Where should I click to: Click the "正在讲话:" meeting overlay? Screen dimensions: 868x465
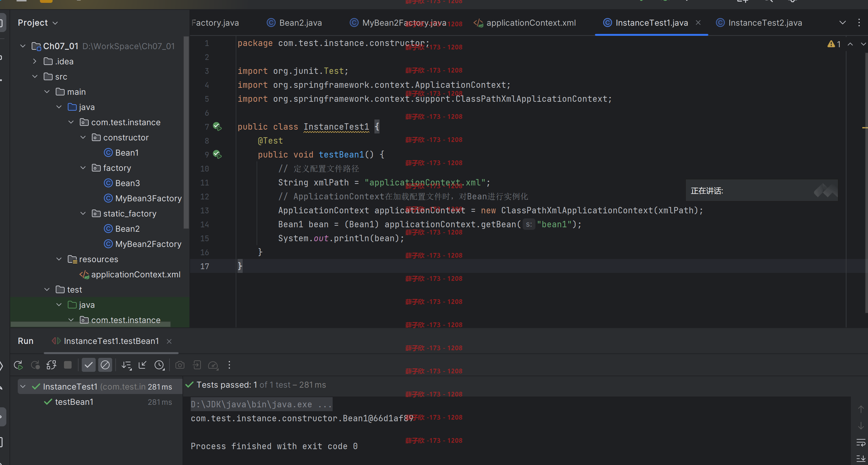762,191
